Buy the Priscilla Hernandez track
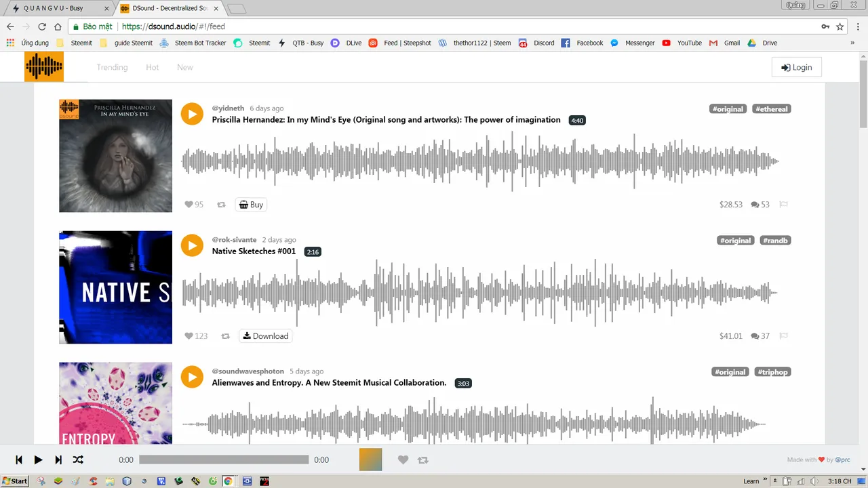This screenshot has height=488, width=868. 251,205
